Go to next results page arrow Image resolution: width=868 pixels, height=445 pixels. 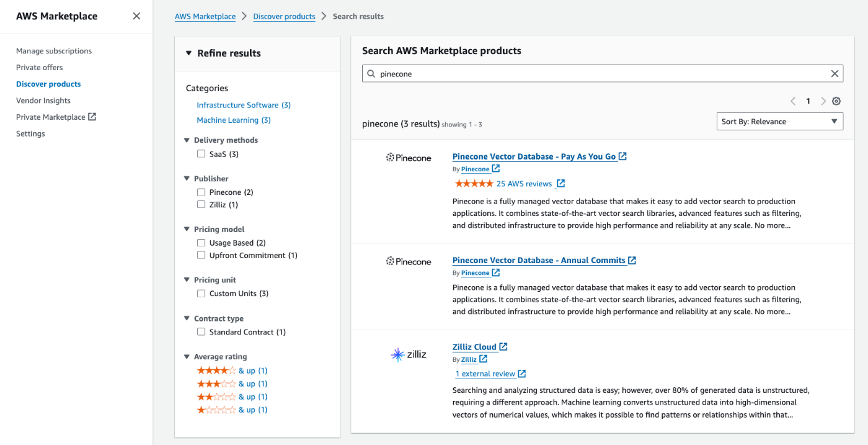[823, 101]
